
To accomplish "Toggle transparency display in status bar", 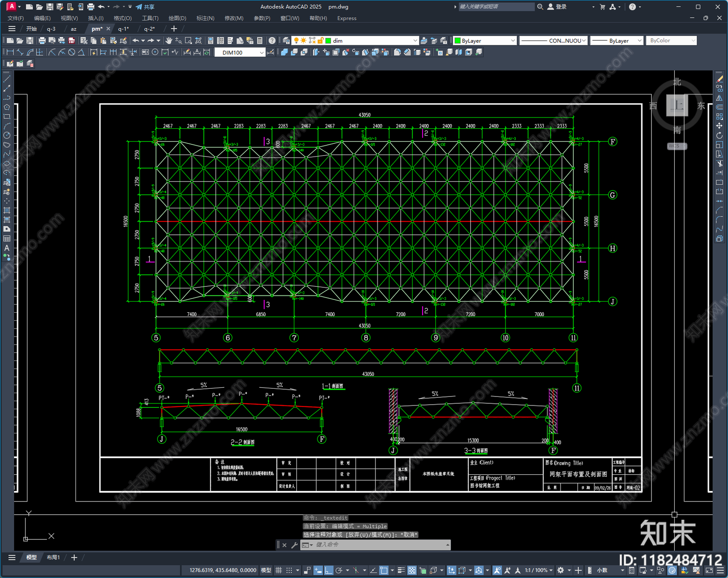I will click(x=412, y=570).
